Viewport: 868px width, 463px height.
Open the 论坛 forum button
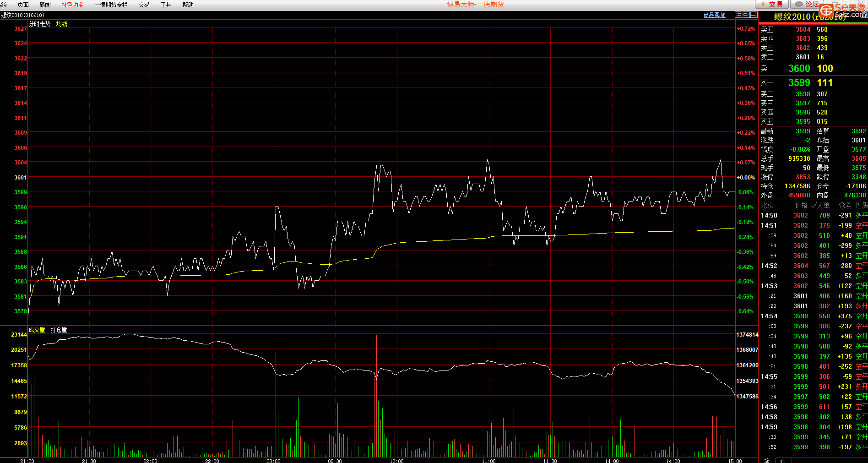tap(807, 4)
